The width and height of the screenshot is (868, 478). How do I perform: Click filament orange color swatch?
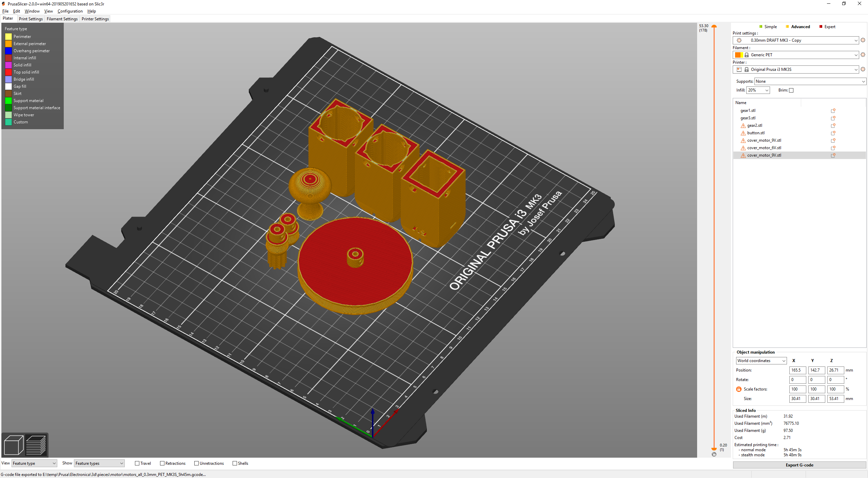(738, 55)
